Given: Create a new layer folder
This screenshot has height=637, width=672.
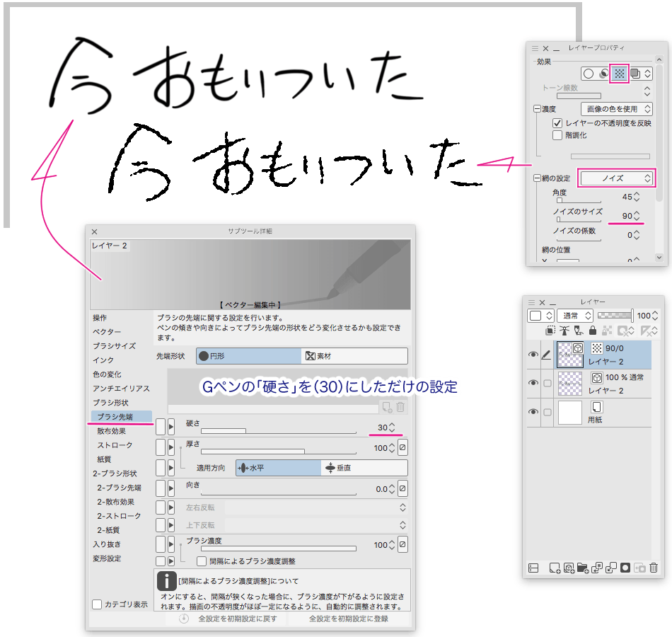Looking at the screenshot, I should click(583, 567).
